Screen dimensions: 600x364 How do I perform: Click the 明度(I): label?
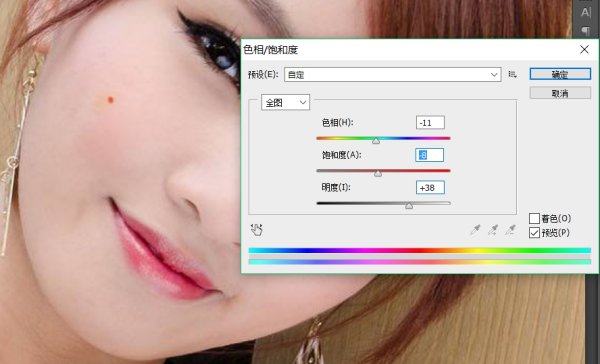click(336, 188)
